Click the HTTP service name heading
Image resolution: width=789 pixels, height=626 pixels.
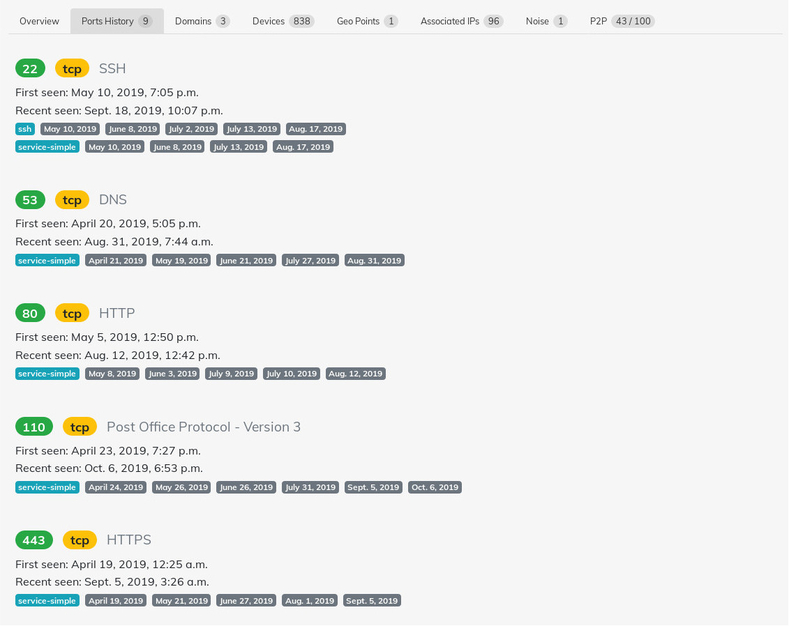[117, 313]
